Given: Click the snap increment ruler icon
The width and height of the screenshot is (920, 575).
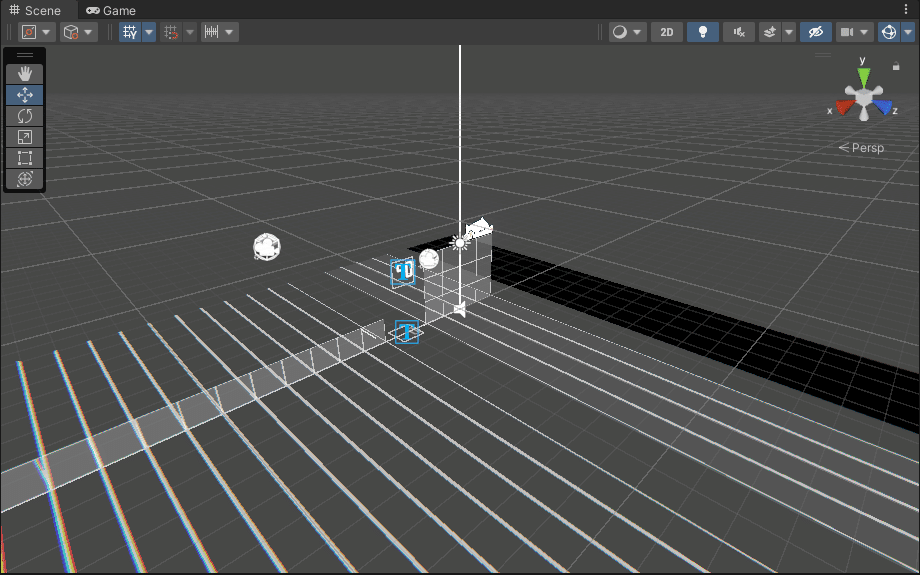Looking at the screenshot, I should (x=211, y=32).
